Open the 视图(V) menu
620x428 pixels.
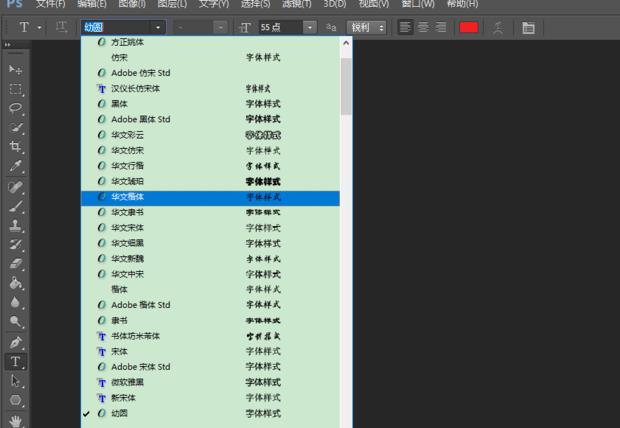click(x=374, y=4)
